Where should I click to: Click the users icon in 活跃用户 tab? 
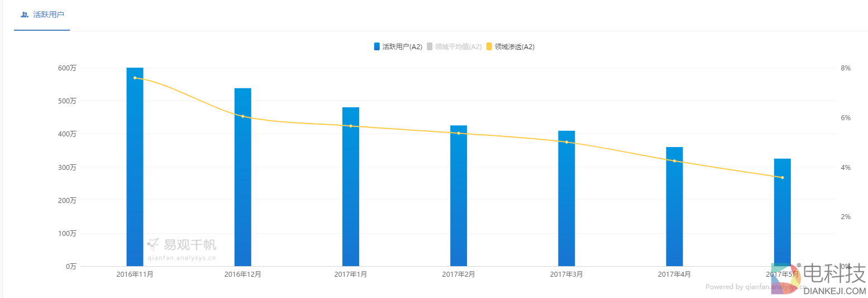tap(25, 15)
